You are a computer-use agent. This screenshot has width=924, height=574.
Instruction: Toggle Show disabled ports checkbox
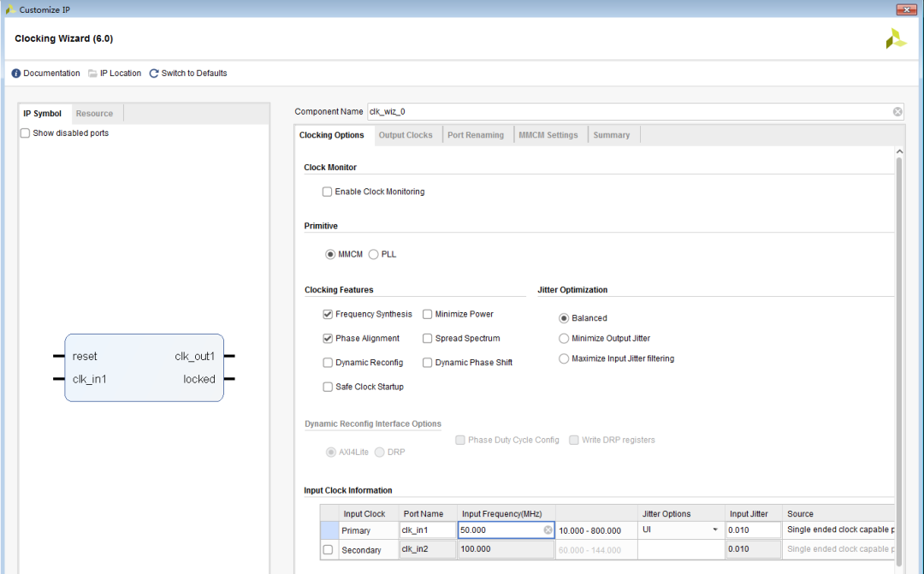point(25,133)
